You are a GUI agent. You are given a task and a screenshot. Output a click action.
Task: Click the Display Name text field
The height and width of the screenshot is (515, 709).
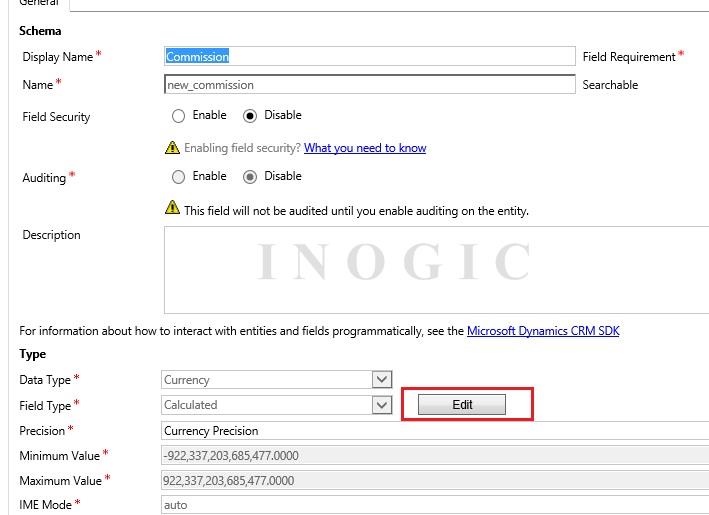coord(370,57)
